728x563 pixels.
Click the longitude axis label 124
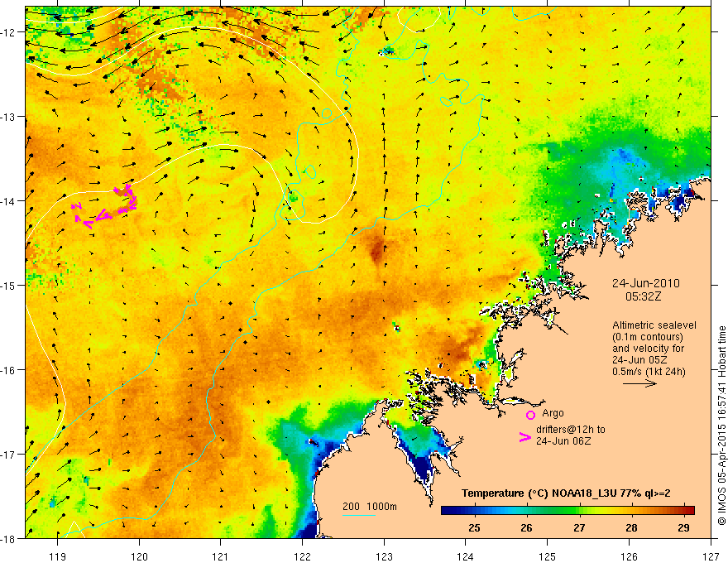pyautogui.click(x=466, y=556)
